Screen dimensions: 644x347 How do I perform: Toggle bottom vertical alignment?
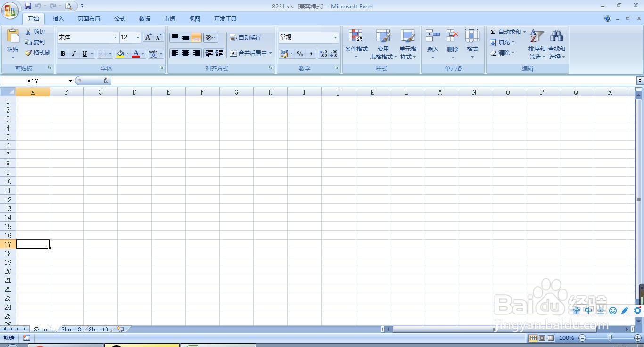tap(197, 38)
